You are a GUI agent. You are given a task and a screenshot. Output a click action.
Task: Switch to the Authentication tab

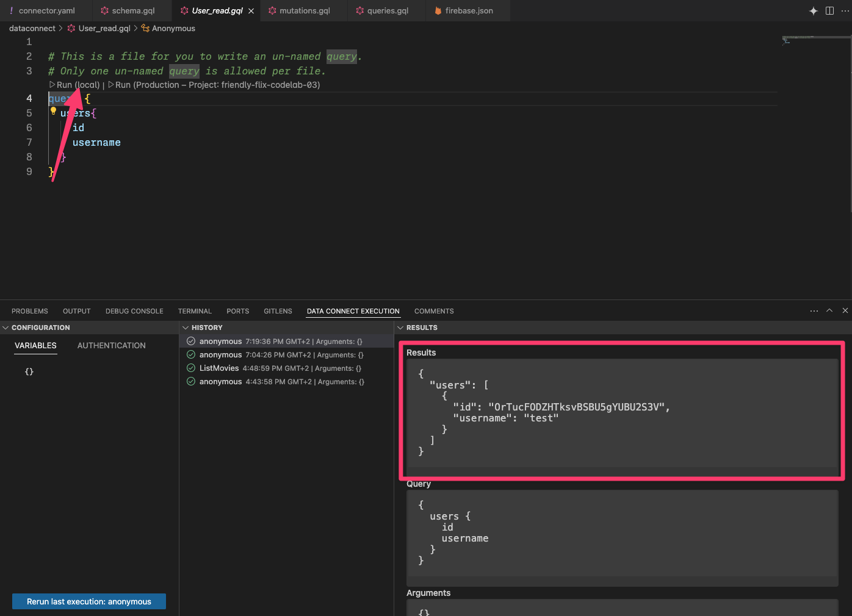click(x=111, y=346)
